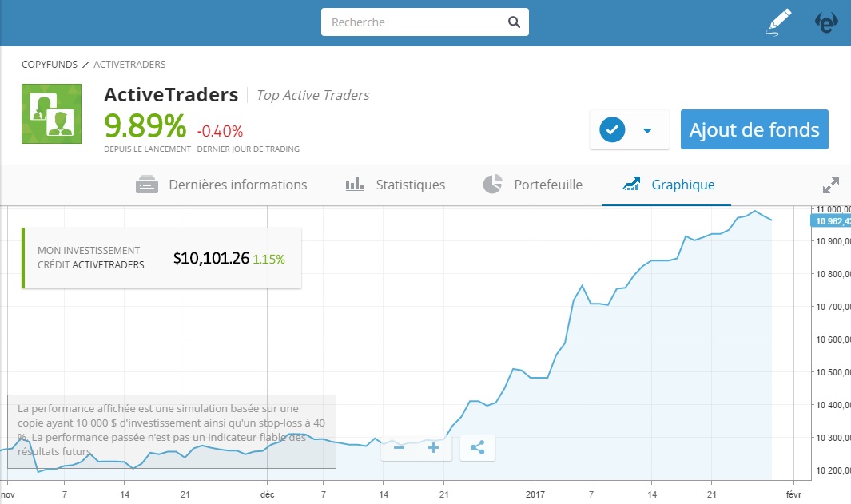Select the Graphique tab

669,185
